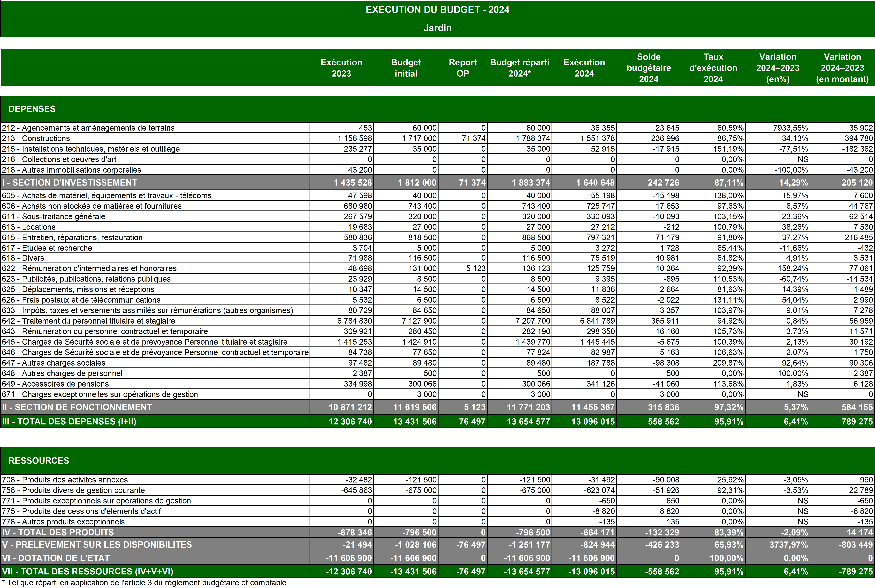Image resolution: width=875 pixels, height=588 pixels.
Task: Click the value '-623 074' in row 758
Action: tap(599, 490)
